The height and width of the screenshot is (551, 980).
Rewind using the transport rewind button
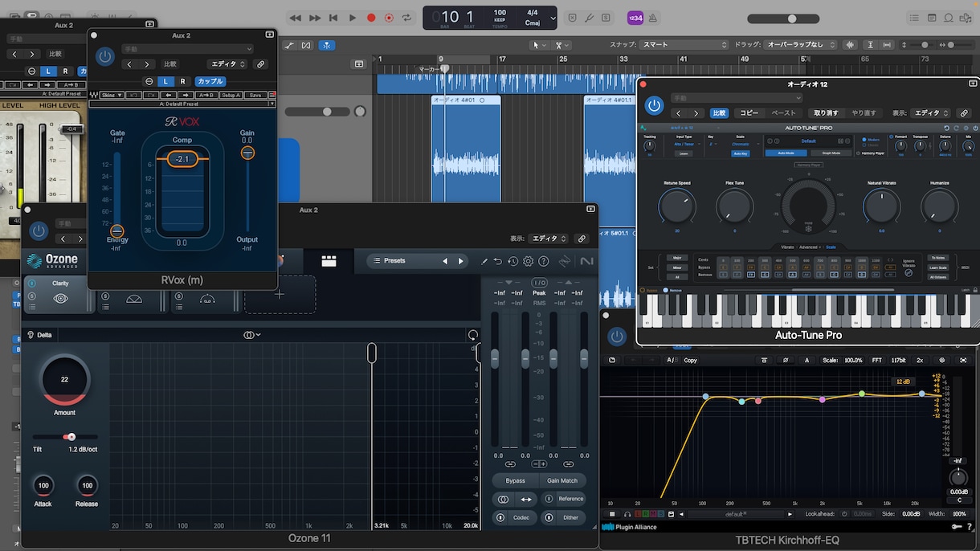click(x=296, y=18)
